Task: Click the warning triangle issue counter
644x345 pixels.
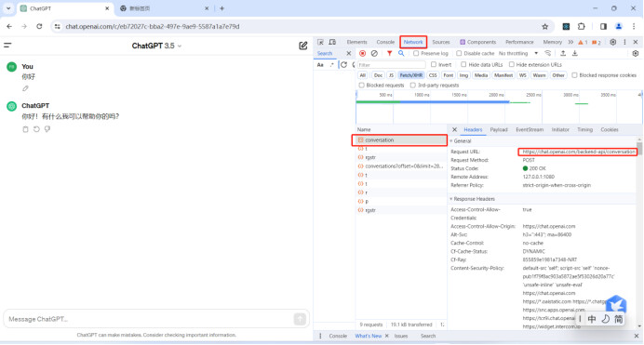Action: pos(583,42)
